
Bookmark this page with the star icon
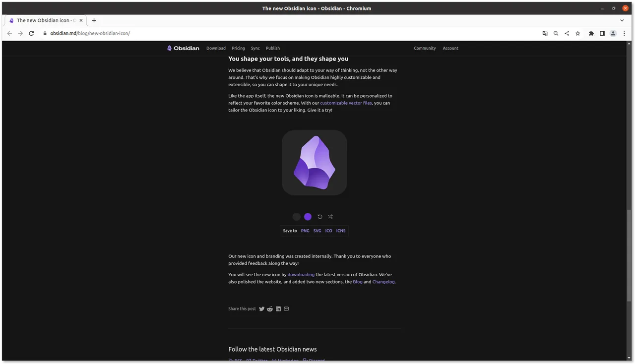pyautogui.click(x=577, y=33)
